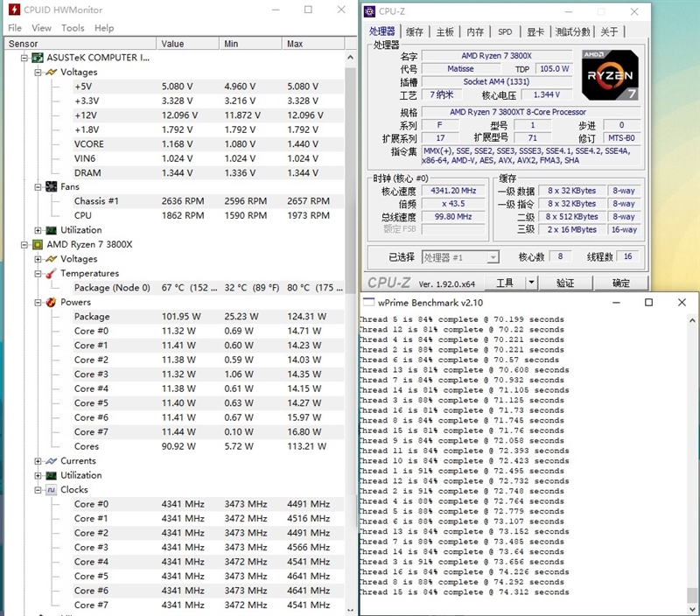Viewport: 700px width, 616px height.
Task: Click the Temperatures thermometer icon
Action: pos(50,273)
